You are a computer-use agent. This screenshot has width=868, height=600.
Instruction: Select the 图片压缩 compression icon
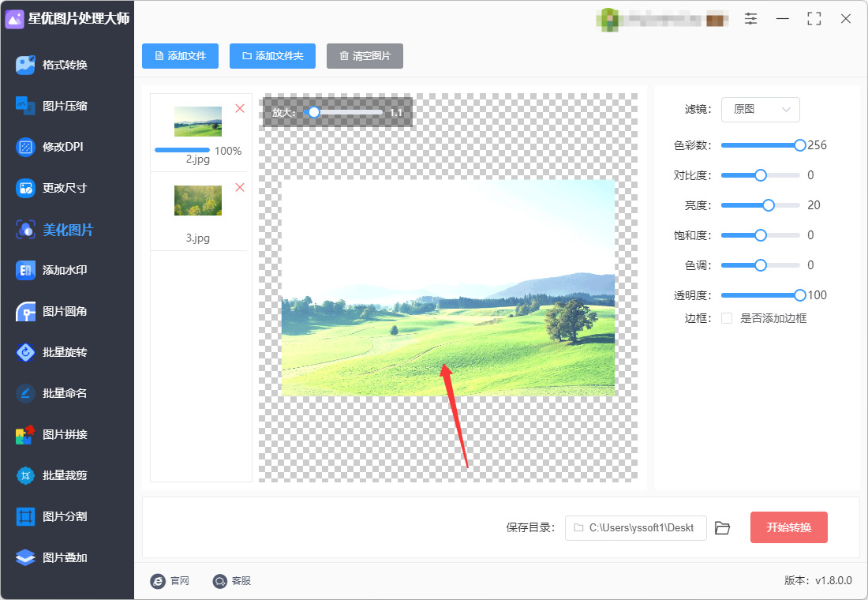[25, 106]
